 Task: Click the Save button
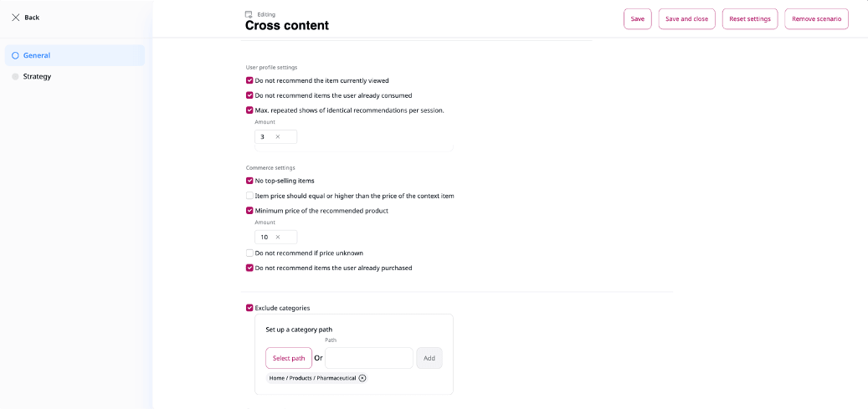(638, 18)
